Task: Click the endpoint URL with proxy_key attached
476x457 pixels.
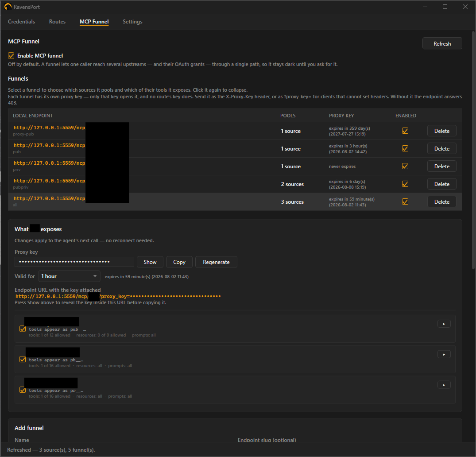Action: tap(118, 296)
